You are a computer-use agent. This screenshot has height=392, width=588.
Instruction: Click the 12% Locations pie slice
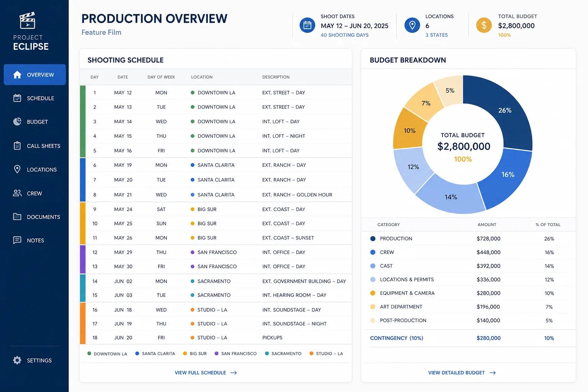tap(413, 167)
